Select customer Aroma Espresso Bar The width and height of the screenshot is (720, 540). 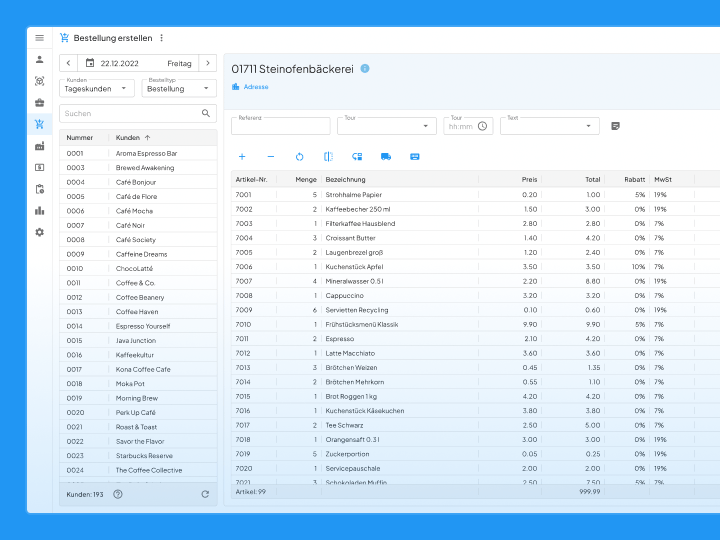point(138,153)
